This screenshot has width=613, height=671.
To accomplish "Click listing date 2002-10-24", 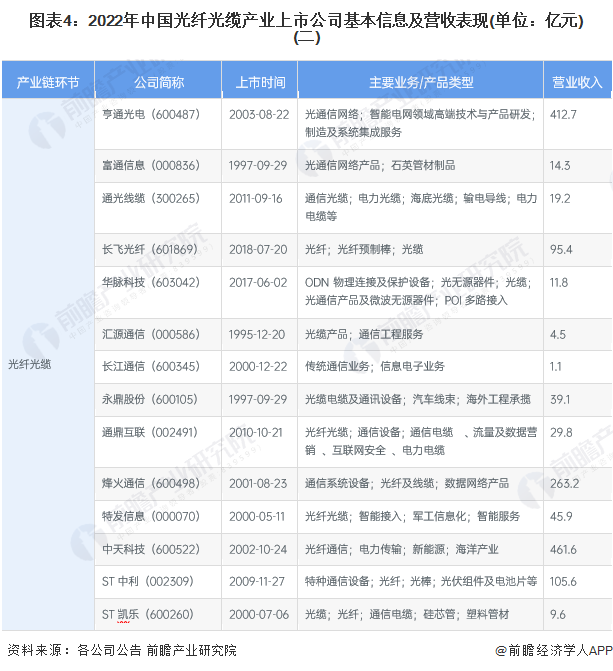I will pyautogui.click(x=258, y=549).
